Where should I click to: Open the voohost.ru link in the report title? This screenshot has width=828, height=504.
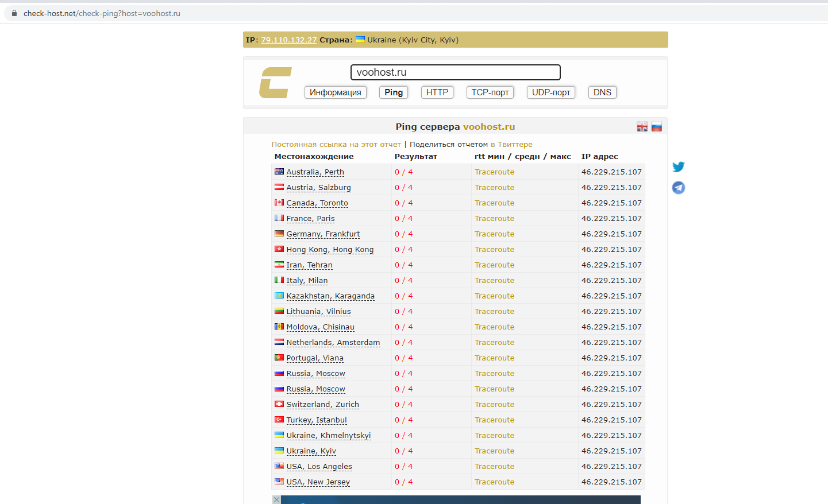[x=489, y=127]
